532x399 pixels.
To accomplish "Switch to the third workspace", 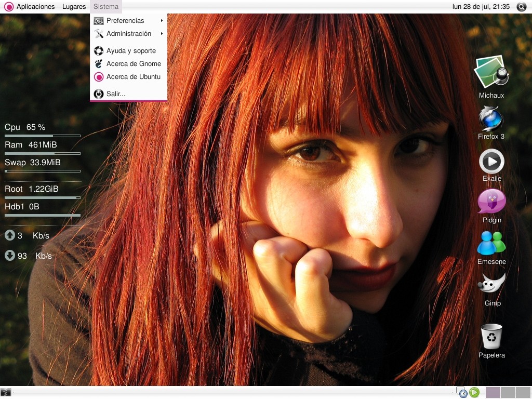I will tap(523, 393).
